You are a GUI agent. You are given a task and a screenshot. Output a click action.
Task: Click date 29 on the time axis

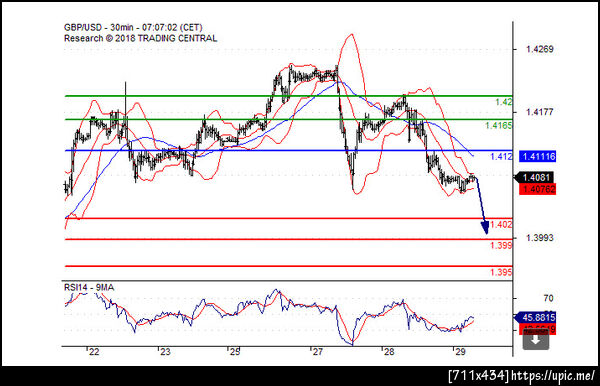(x=460, y=352)
